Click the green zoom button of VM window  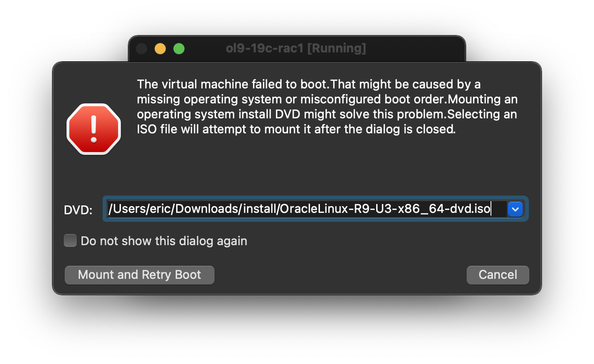click(x=179, y=49)
